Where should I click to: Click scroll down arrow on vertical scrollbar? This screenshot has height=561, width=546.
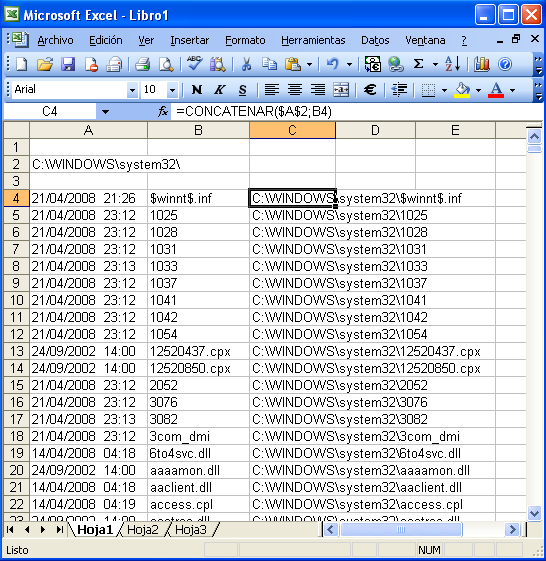[534, 513]
